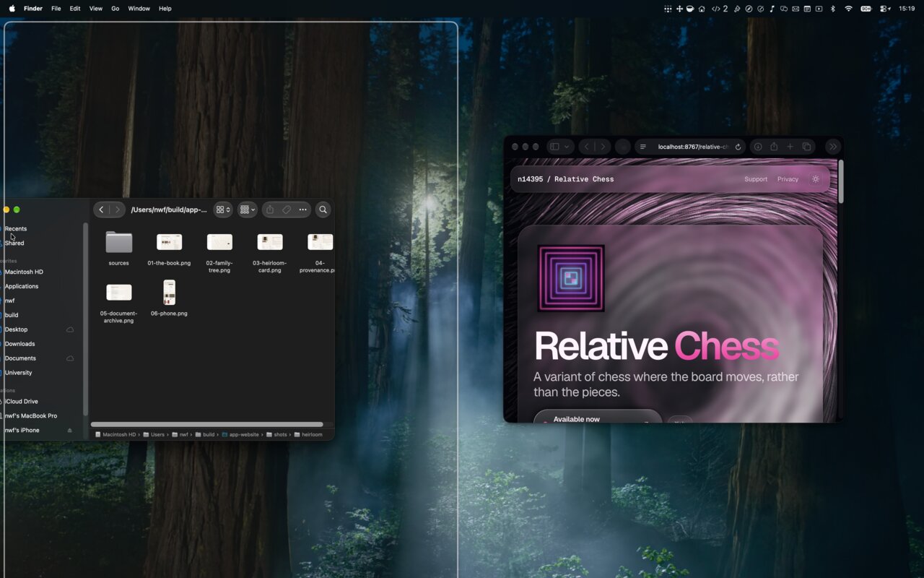Open University in the Finder sidebar
Viewport: 924px width, 578px height.
pyautogui.click(x=18, y=373)
